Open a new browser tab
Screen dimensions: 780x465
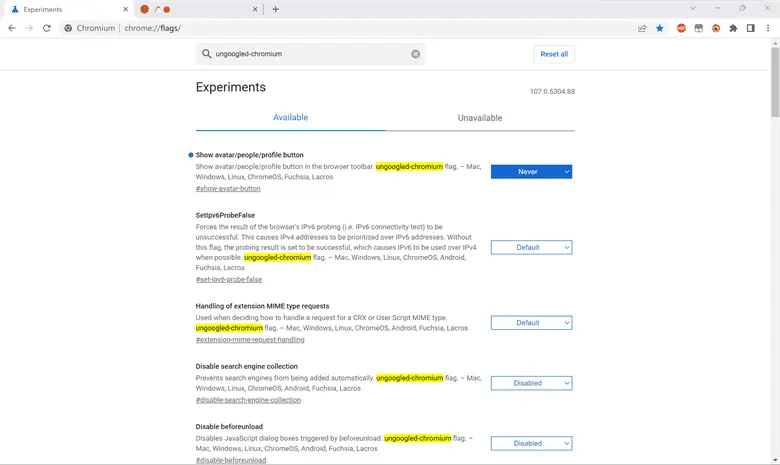click(276, 9)
